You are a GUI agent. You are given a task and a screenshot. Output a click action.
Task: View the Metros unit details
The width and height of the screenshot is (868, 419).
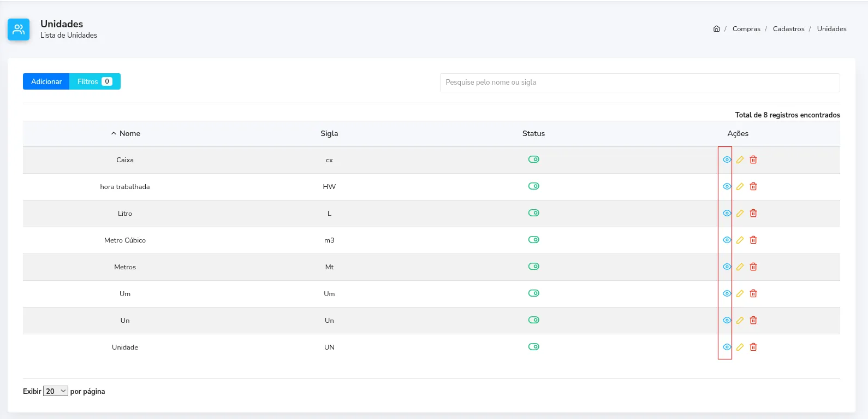click(x=727, y=267)
